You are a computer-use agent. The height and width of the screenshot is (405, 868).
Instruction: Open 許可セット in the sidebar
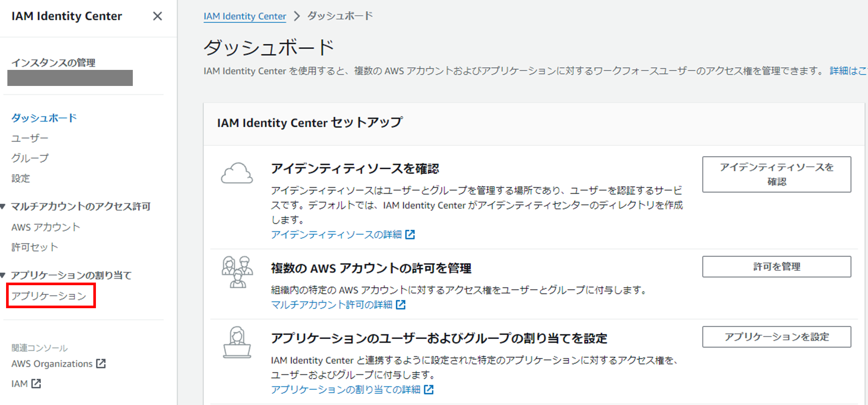(35, 247)
